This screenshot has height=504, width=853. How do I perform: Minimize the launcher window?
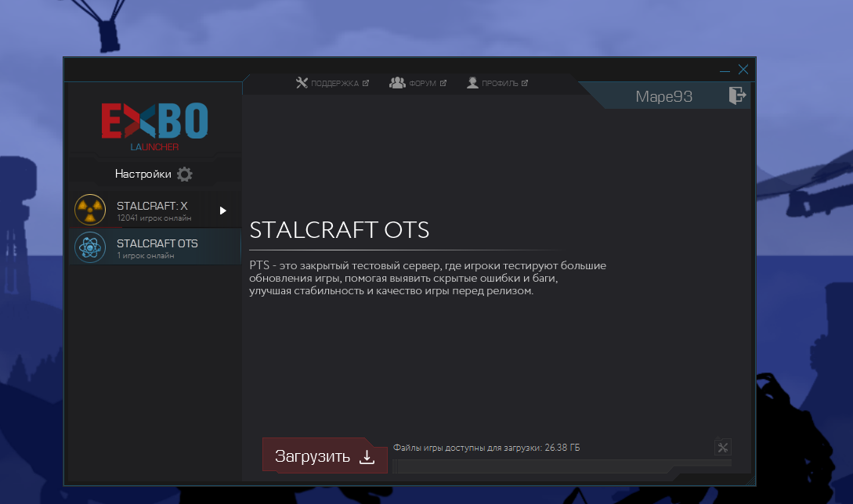click(x=725, y=70)
